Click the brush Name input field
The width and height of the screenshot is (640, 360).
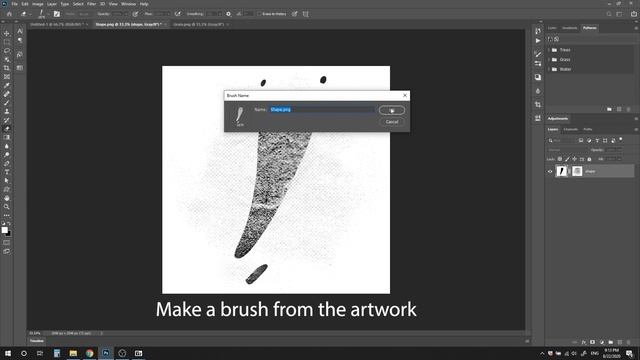pos(321,109)
